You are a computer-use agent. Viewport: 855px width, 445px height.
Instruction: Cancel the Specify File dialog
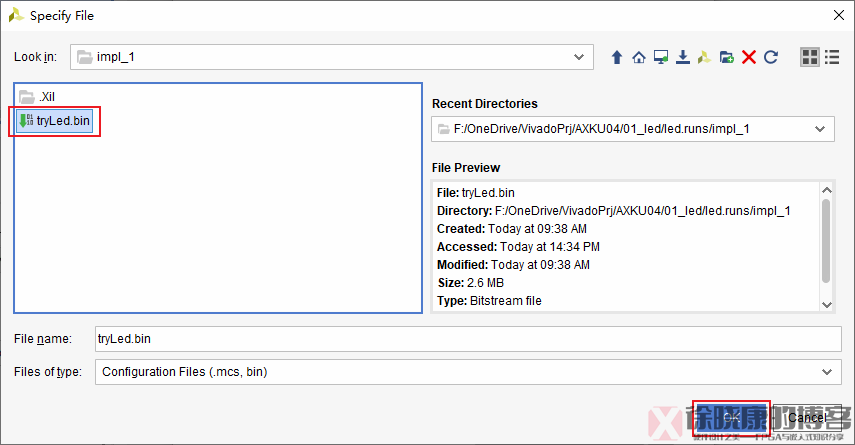pos(806,416)
